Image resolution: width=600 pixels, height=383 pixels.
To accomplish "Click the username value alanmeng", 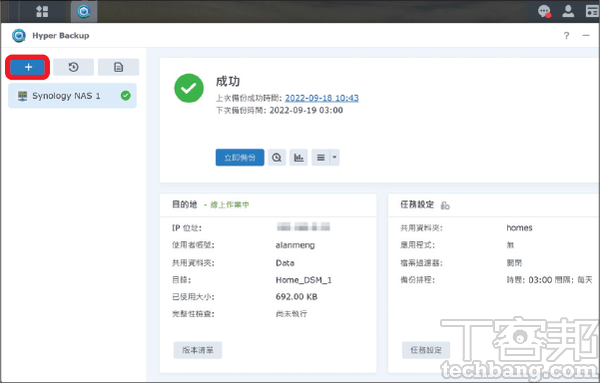I will (295, 245).
